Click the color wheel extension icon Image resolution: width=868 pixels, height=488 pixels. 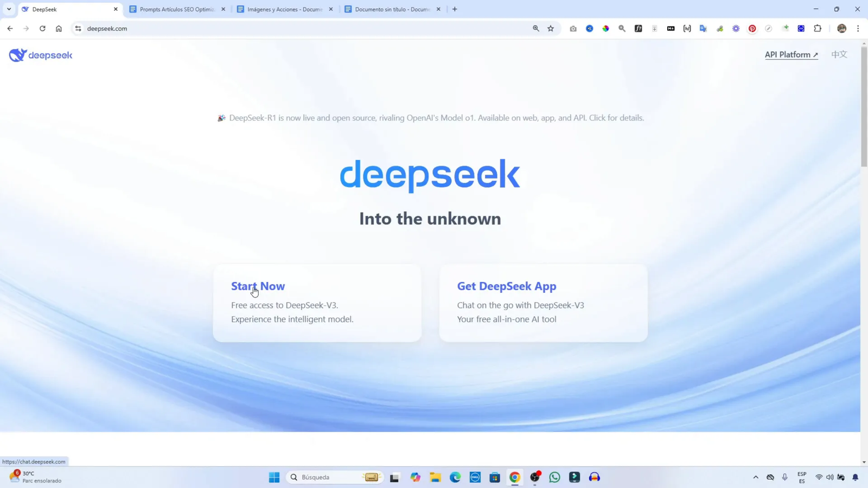coord(605,28)
